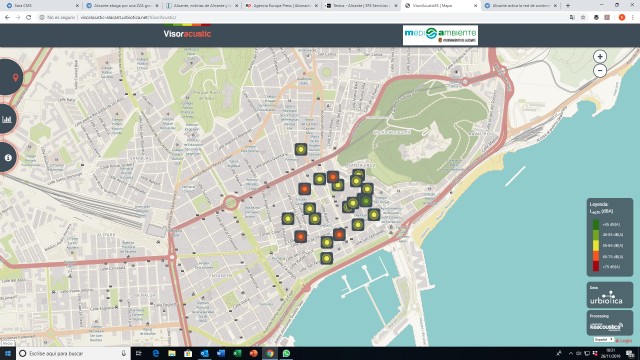The height and width of the screenshot is (360, 640).
Task: Go back to the previous page
Action: 7,18
